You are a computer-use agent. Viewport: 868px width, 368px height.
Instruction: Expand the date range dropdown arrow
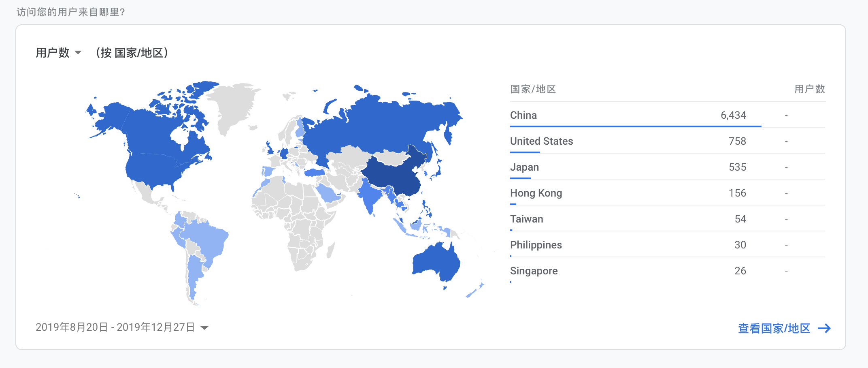click(x=204, y=328)
